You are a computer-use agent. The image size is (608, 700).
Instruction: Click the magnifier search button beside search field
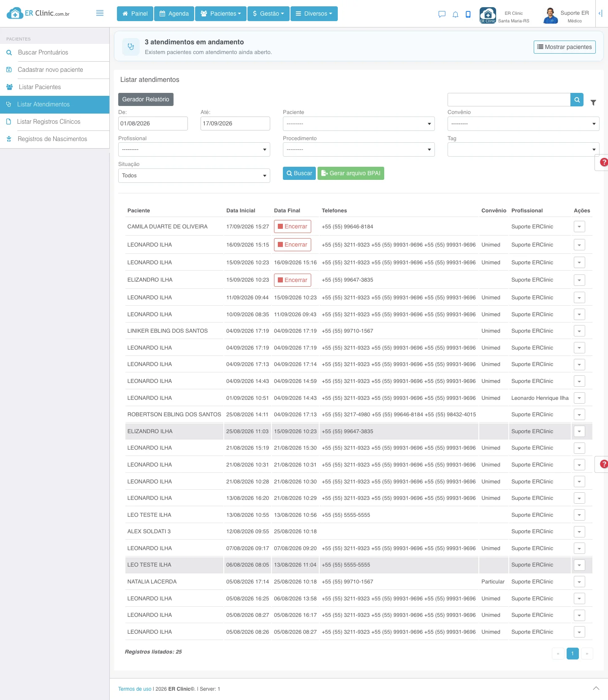[577, 100]
